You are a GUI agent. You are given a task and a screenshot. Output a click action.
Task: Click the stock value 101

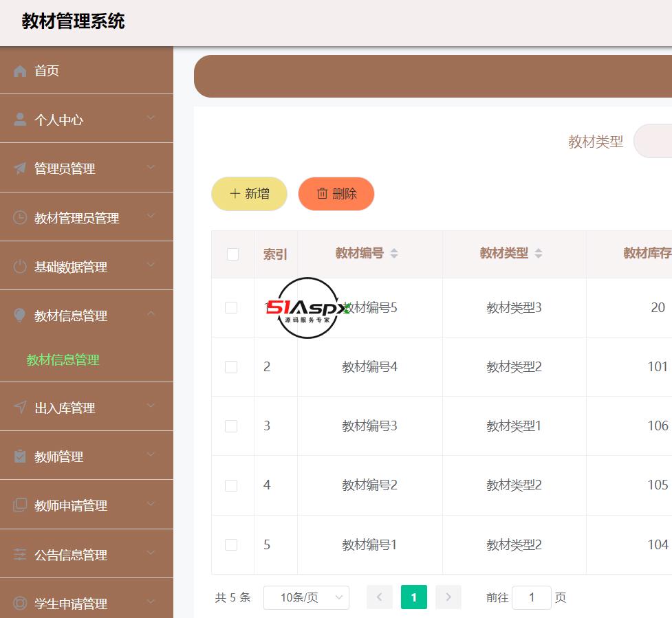click(658, 366)
